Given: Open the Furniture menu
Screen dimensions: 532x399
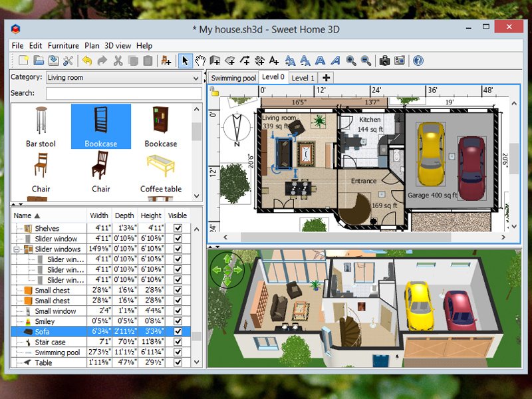Looking at the screenshot, I should click(63, 45).
